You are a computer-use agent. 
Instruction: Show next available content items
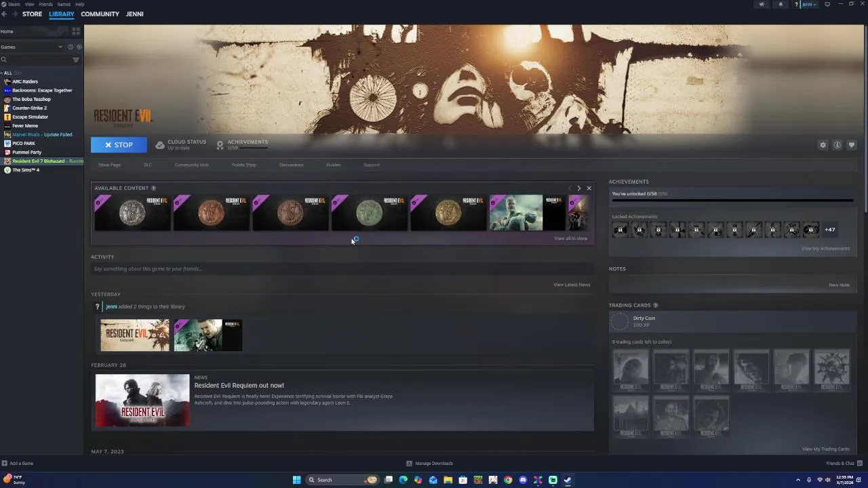pyautogui.click(x=578, y=188)
